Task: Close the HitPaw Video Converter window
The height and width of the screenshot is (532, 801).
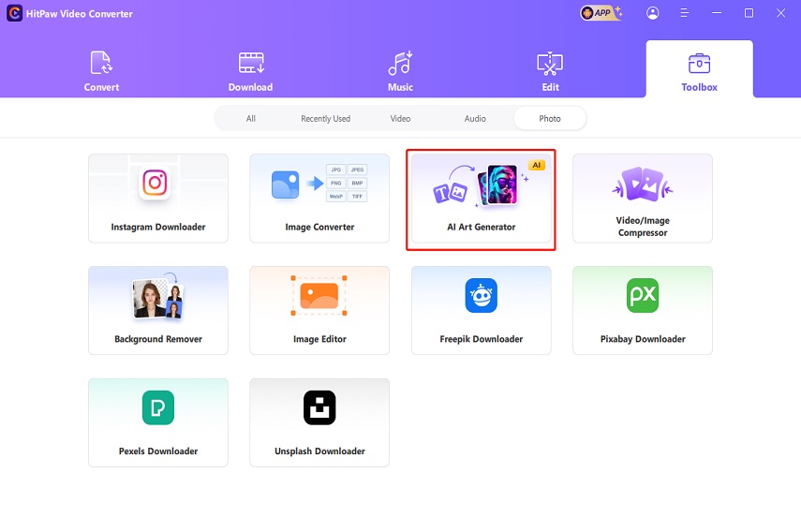Action: pos(780,13)
